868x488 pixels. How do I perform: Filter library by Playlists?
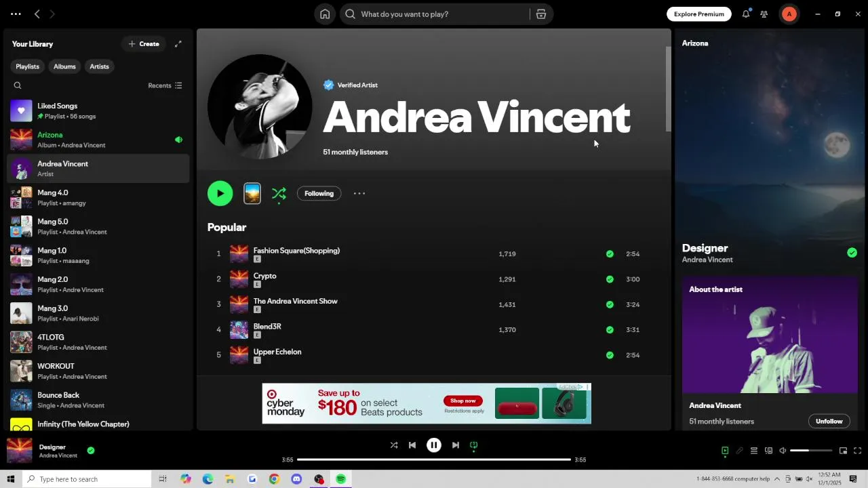27,66
